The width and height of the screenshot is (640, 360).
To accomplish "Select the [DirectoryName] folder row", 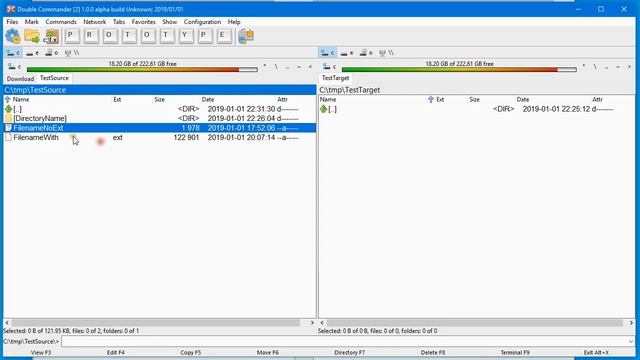I will tap(160, 118).
